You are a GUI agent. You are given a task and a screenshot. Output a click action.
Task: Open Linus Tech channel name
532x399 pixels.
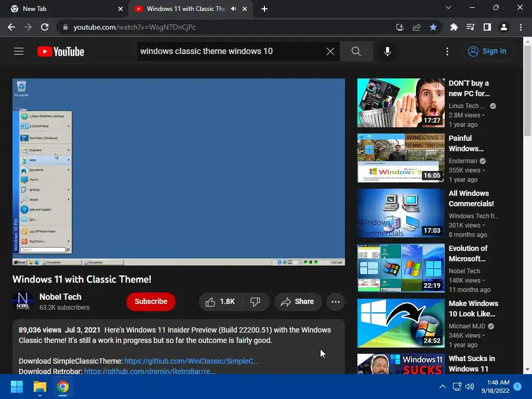(466, 106)
